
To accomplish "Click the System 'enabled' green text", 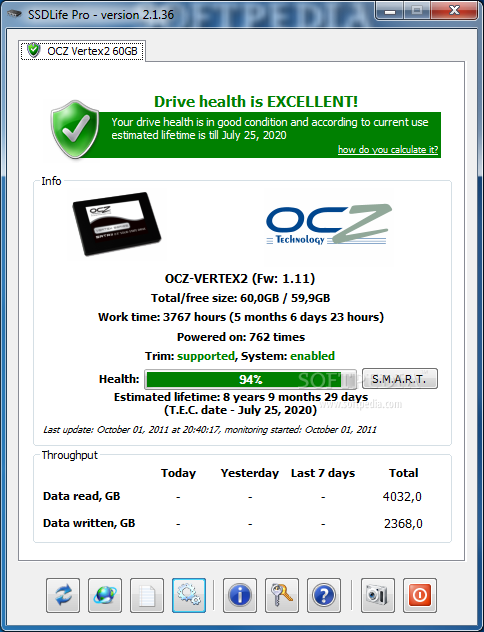I will point(312,356).
